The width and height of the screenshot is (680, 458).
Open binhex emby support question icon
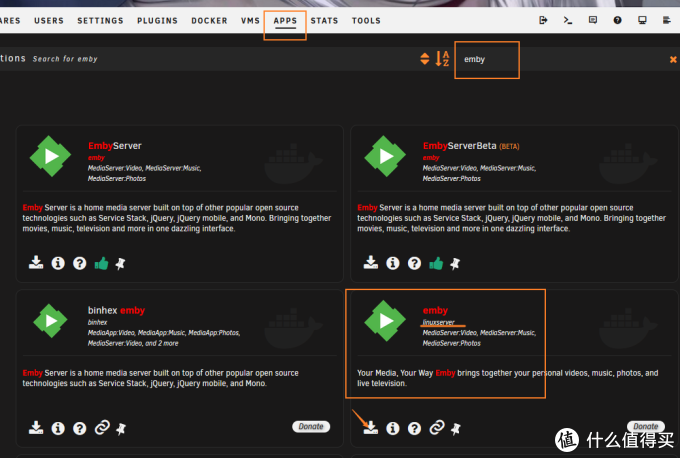point(80,428)
